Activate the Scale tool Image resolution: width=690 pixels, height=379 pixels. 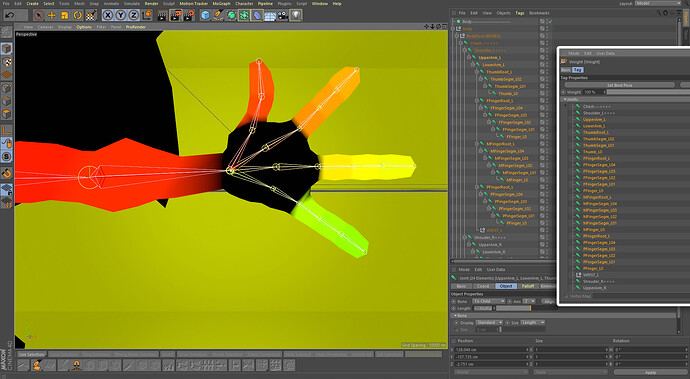click(x=65, y=15)
